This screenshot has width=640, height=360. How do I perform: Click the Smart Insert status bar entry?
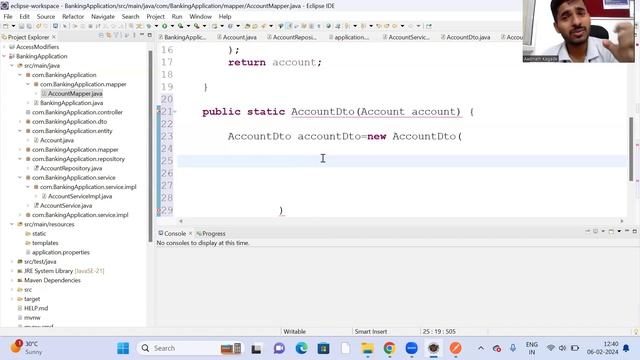[371, 331]
